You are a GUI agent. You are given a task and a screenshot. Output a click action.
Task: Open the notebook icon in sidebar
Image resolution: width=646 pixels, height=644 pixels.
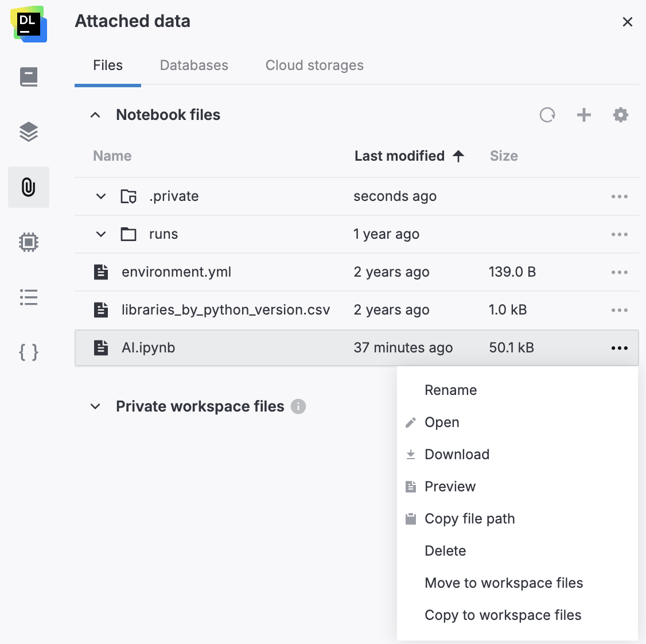(x=29, y=77)
